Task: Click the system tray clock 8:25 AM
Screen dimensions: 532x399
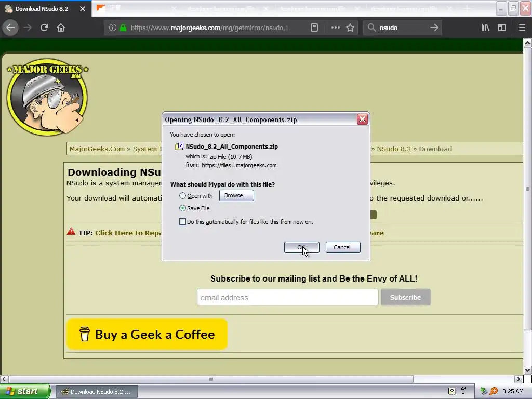Action: [x=513, y=392]
